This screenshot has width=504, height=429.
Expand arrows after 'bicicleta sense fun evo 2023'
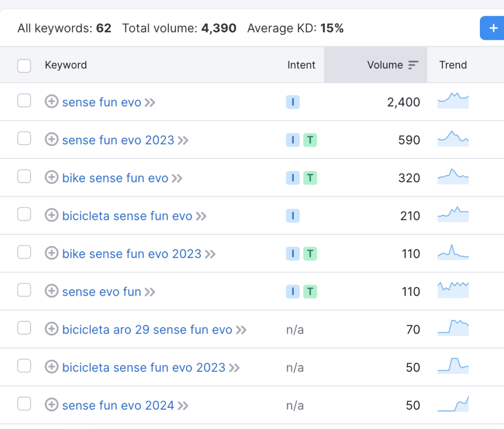pyautogui.click(x=234, y=368)
